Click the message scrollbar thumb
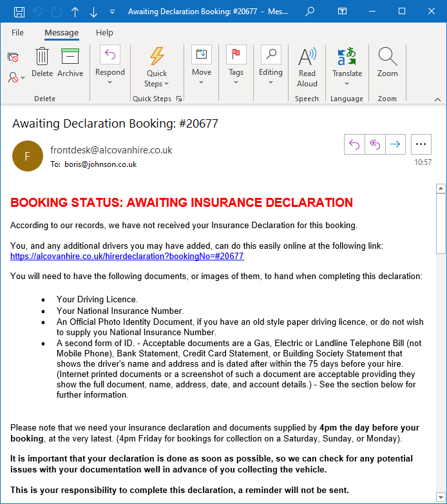Screen dimensions: 447x504 pos(441,224)
